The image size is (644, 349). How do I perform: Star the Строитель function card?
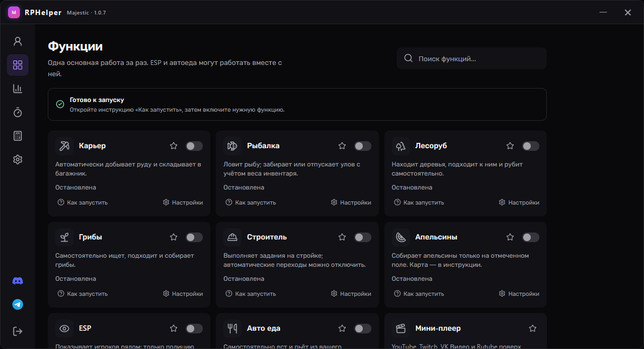tap(342, 237)
